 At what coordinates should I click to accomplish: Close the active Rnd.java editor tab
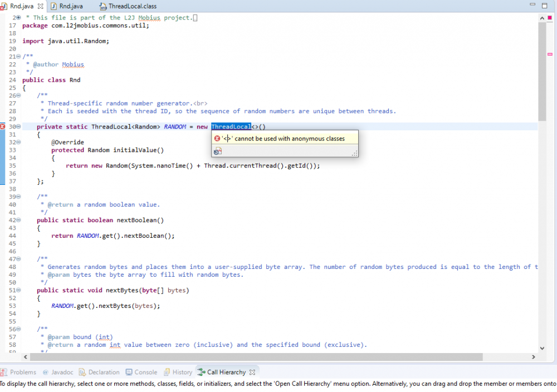click(40, 6)
